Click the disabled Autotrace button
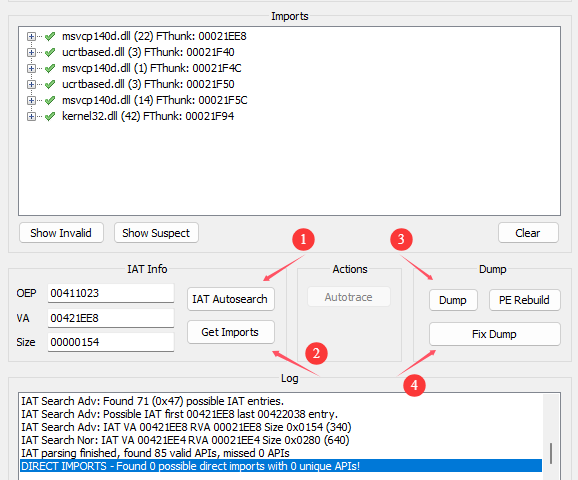This screenshot has height=480, width=578. point(349,297)
